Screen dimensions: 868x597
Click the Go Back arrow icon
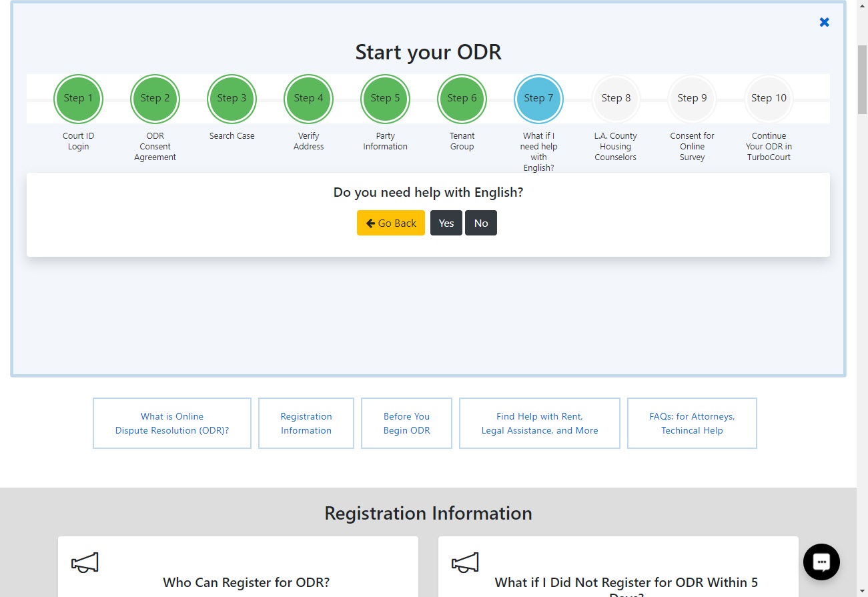click(371, 223)
